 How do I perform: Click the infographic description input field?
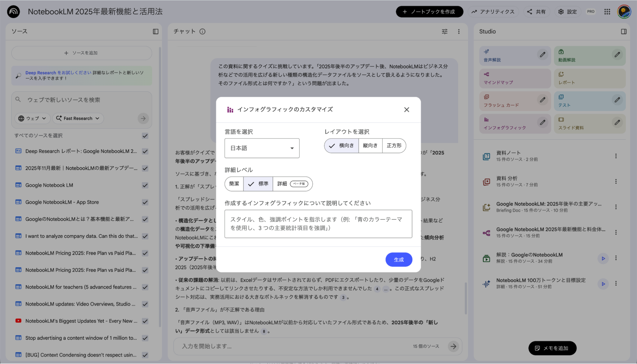pos(318,224)
